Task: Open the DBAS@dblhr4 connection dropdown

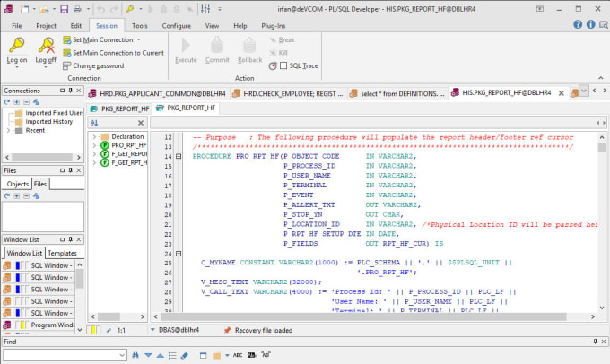Action: (x=152, y=330)
